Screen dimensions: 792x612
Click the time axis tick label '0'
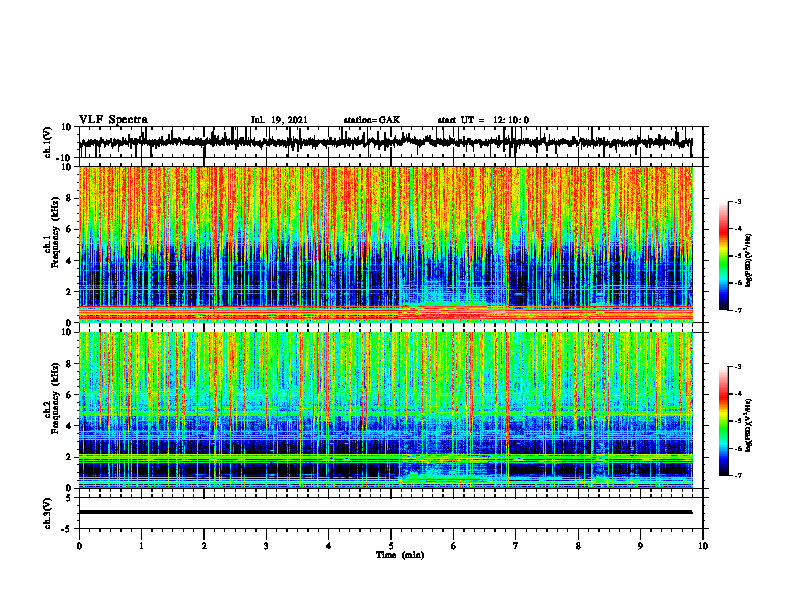click(x=79, y=546)
